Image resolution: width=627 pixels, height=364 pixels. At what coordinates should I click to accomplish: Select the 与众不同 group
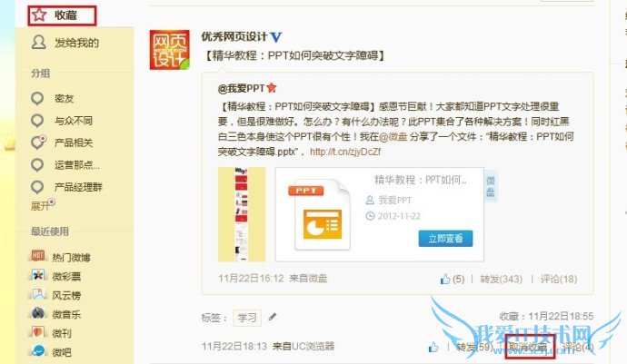pyautogui.click(x=74, y=120)
